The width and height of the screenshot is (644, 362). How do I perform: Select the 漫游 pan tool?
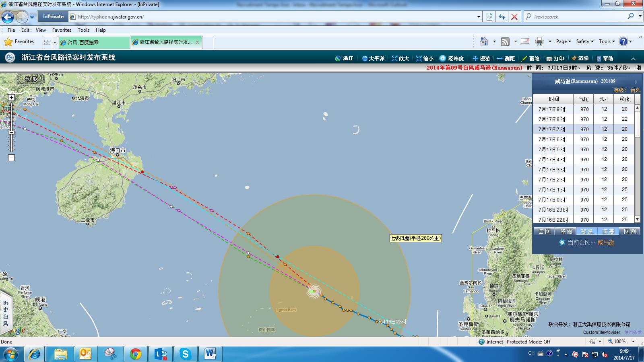[x=481, y=58]
